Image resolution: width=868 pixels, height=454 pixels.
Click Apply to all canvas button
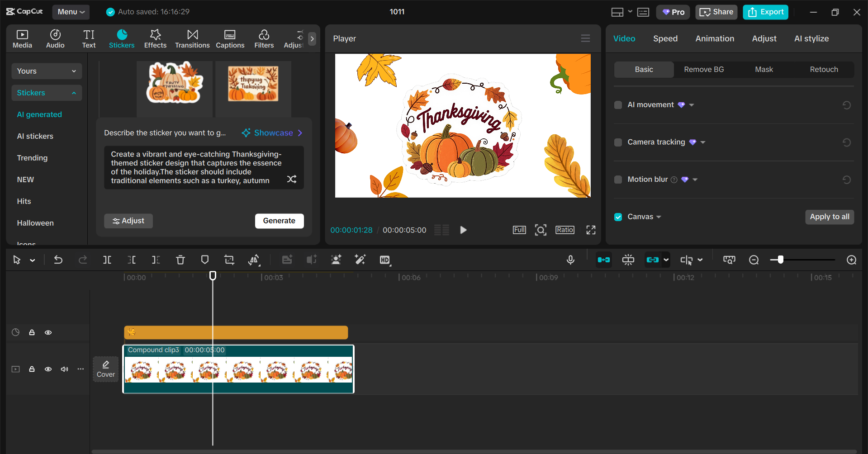coord(829,217)
